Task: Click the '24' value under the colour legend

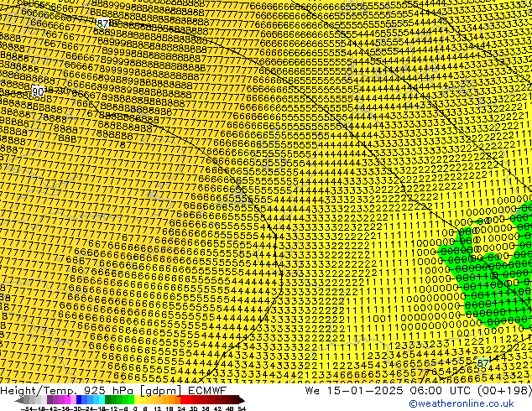Action: tap(181, 408)
